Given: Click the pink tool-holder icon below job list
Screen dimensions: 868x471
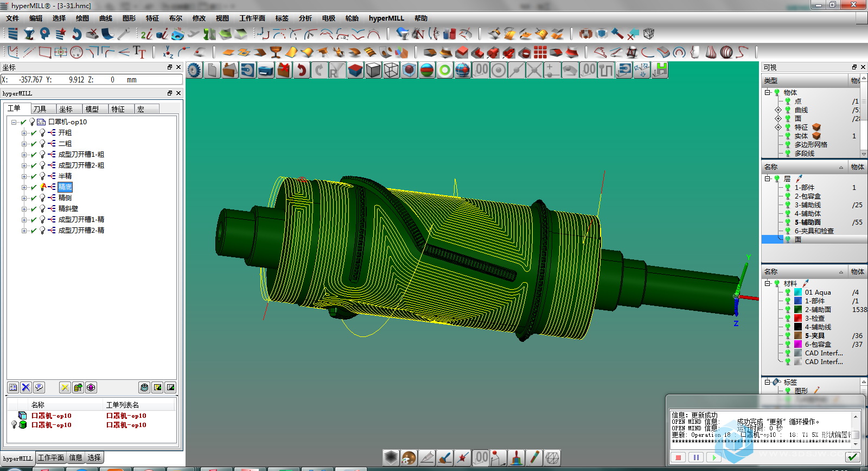Looking at the screenshot, I should [x=91, y=387].
